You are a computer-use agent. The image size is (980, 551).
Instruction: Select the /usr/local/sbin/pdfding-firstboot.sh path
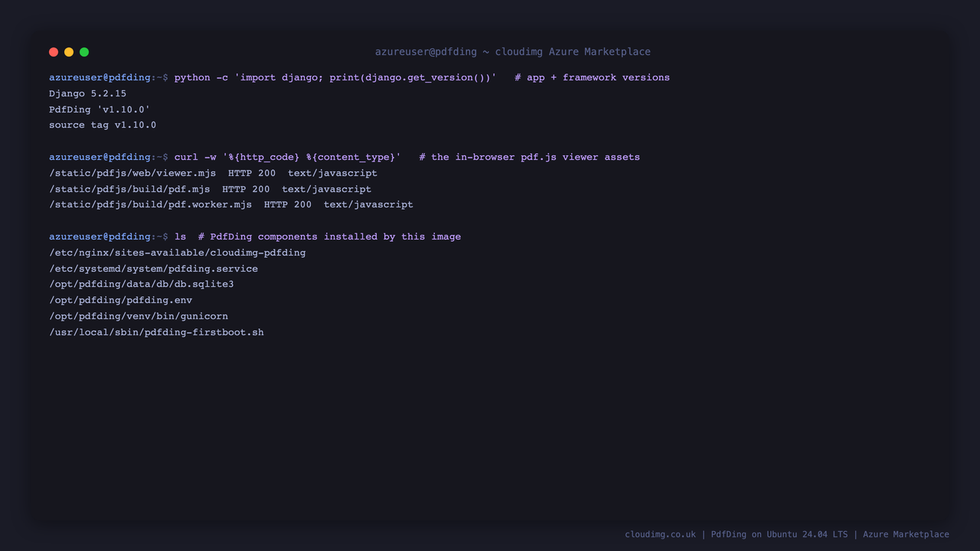[x=156, y=332]
